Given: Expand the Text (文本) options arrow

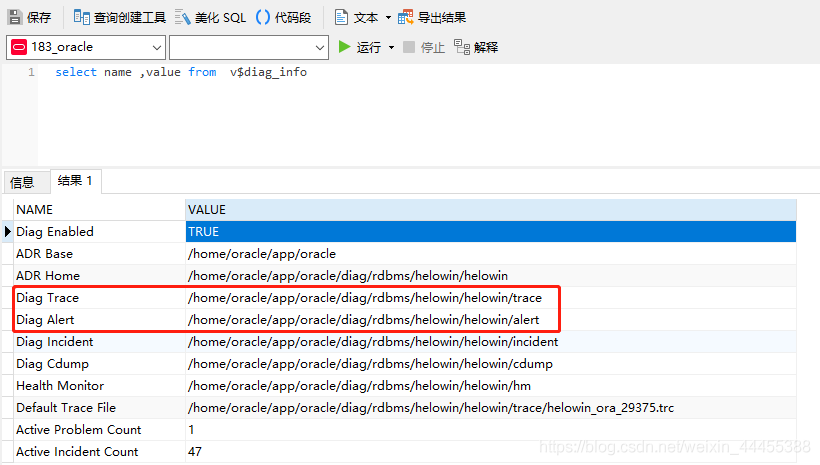Looking at the screenshot, I should tap(388, 18).
